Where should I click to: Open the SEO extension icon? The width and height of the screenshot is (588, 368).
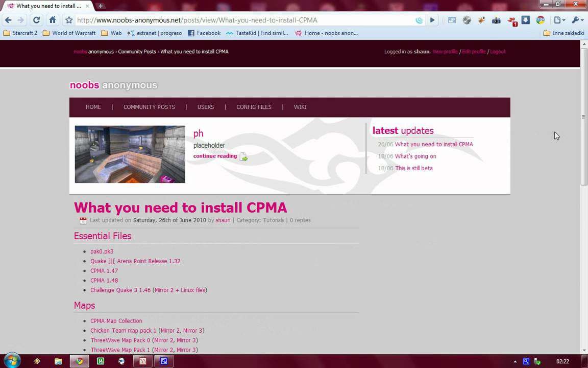[541, 20]
